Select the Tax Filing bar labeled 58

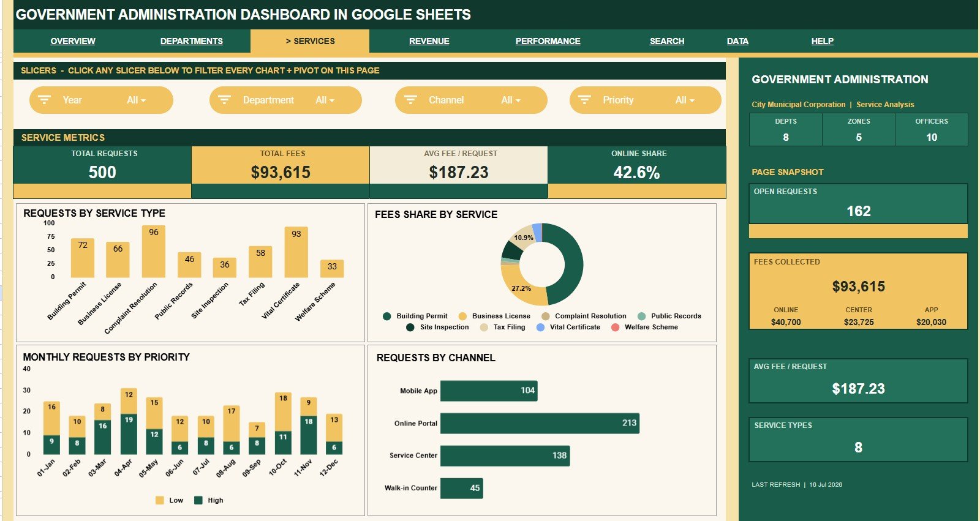point(260,262)
